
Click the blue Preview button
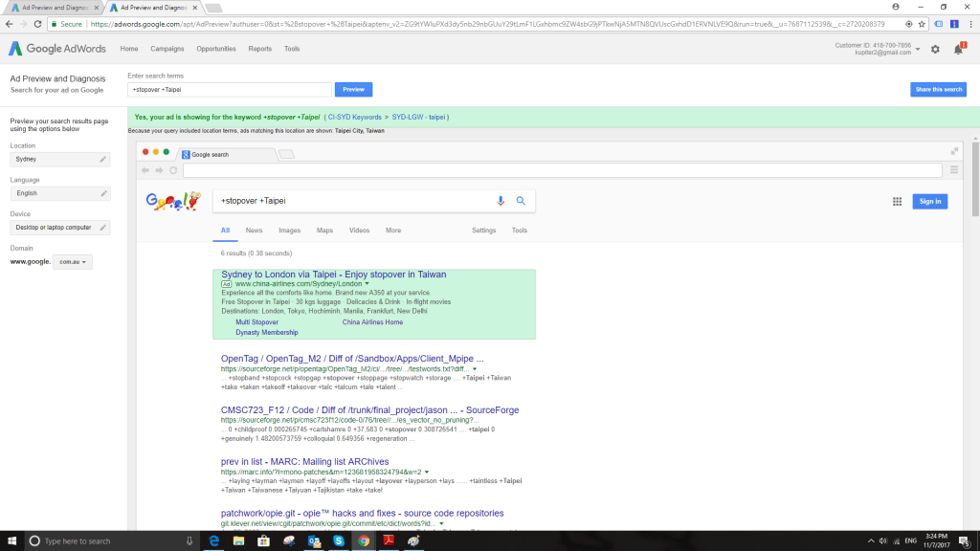[354, 89]
